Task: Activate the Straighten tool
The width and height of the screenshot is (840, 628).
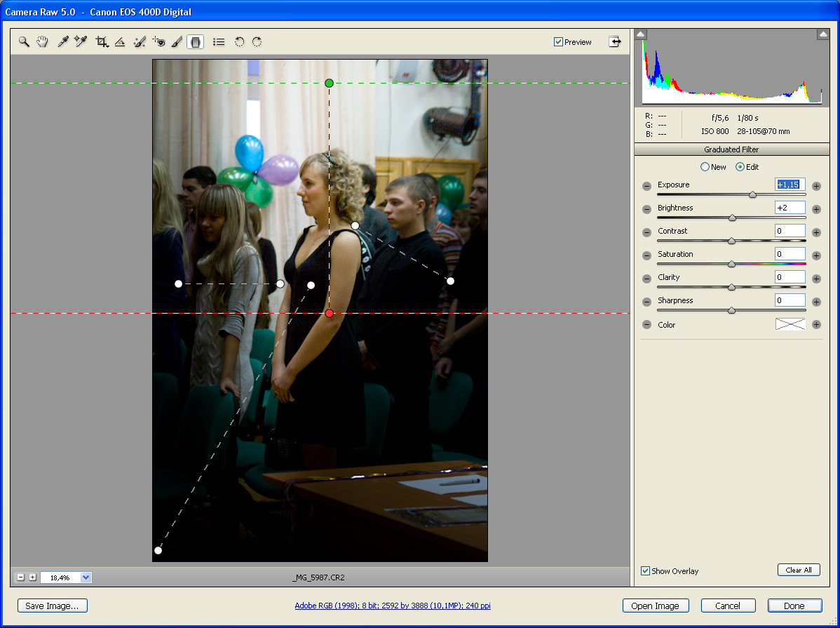Action: [x=120, y=42]
